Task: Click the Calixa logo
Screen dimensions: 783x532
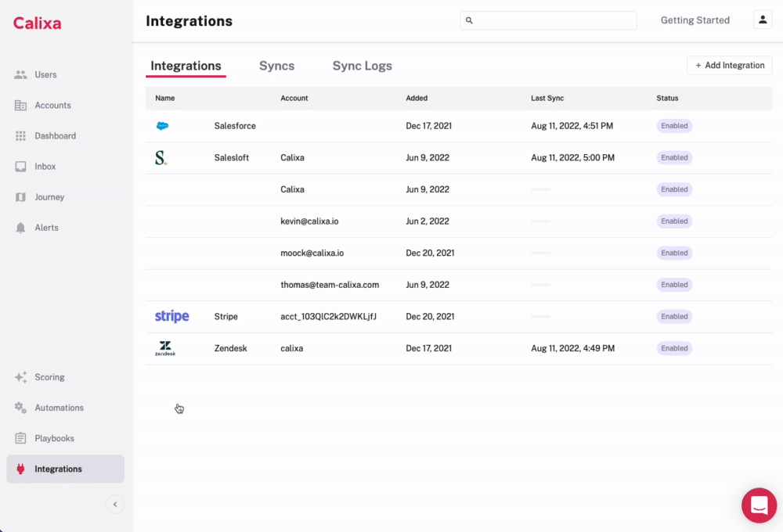Action: point(37,23)
